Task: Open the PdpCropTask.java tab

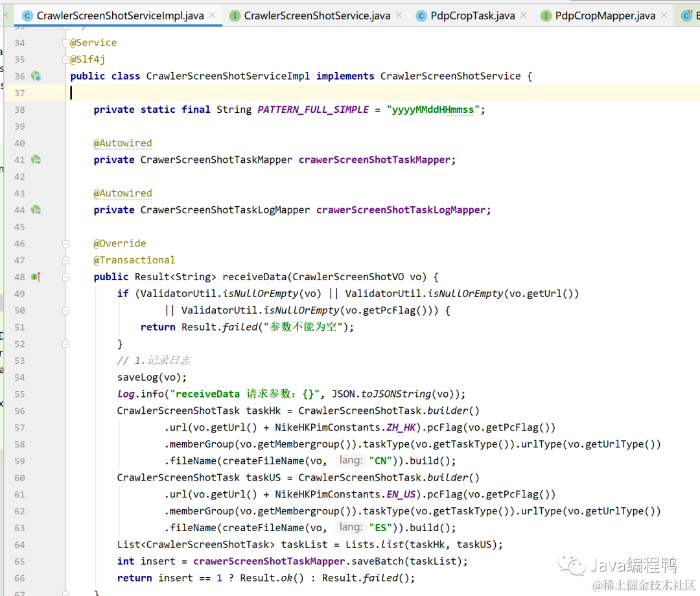Action: (472, 16)
